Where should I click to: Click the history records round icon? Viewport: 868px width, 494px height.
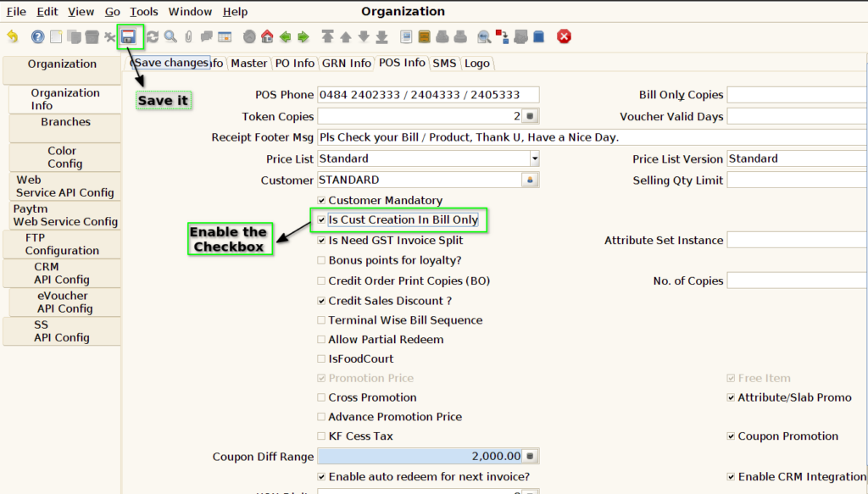(x=250, y=37)
